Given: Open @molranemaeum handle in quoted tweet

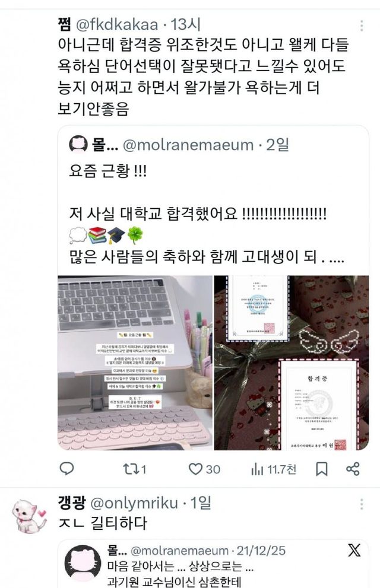Looking at the screenshot, I should click(x=188, y=145).
